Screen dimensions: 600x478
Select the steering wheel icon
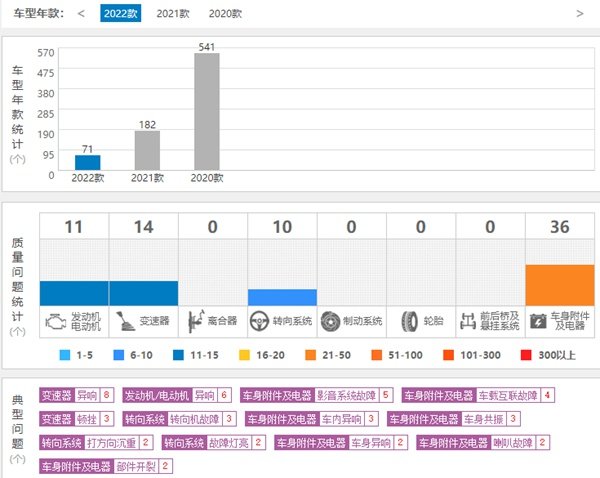pos(265,321)
